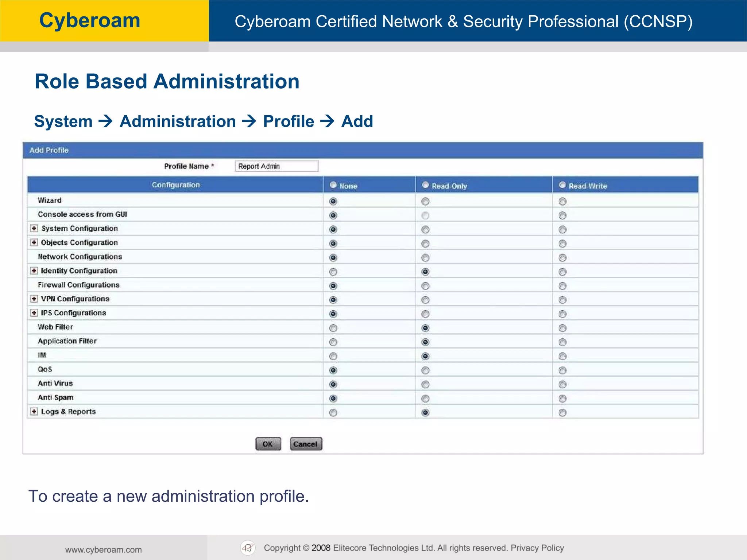Set Wizard to Read-Only
747x560 pixels.
click(x=425, y=201)
